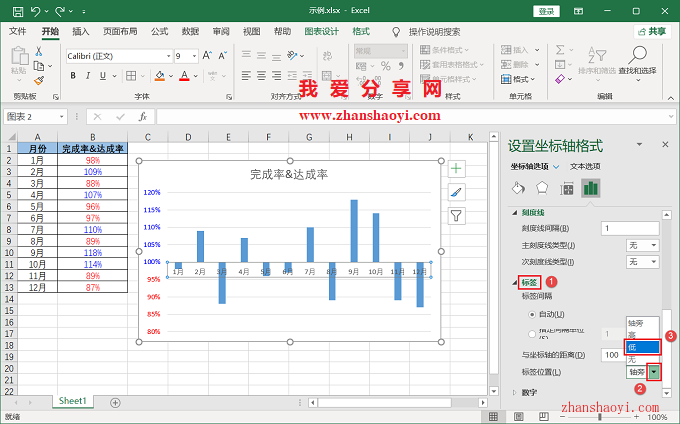Switch to Page Layout view in status bar
Screen dimensions: 680x424
click(519, 417)
